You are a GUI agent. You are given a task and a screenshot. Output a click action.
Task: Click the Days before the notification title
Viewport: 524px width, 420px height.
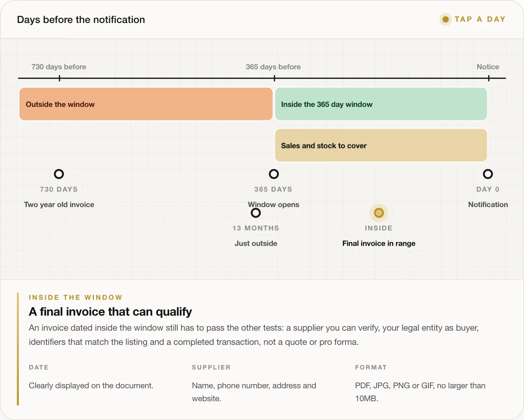[81, 20]
